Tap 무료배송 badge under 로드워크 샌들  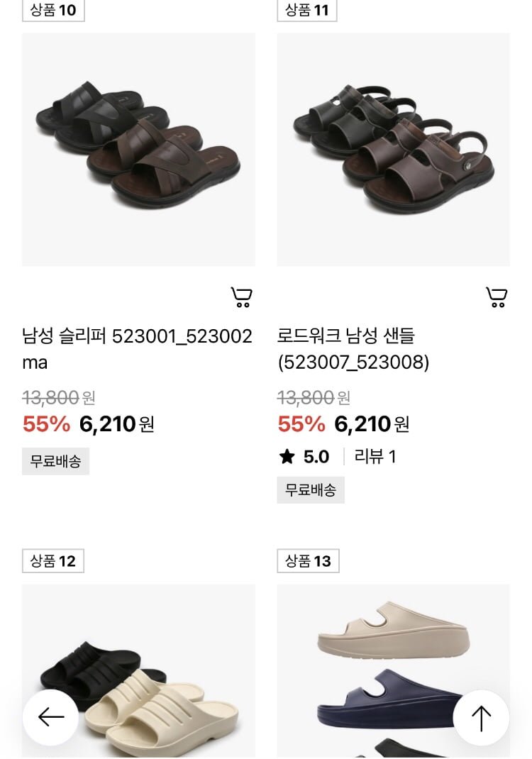311,489
